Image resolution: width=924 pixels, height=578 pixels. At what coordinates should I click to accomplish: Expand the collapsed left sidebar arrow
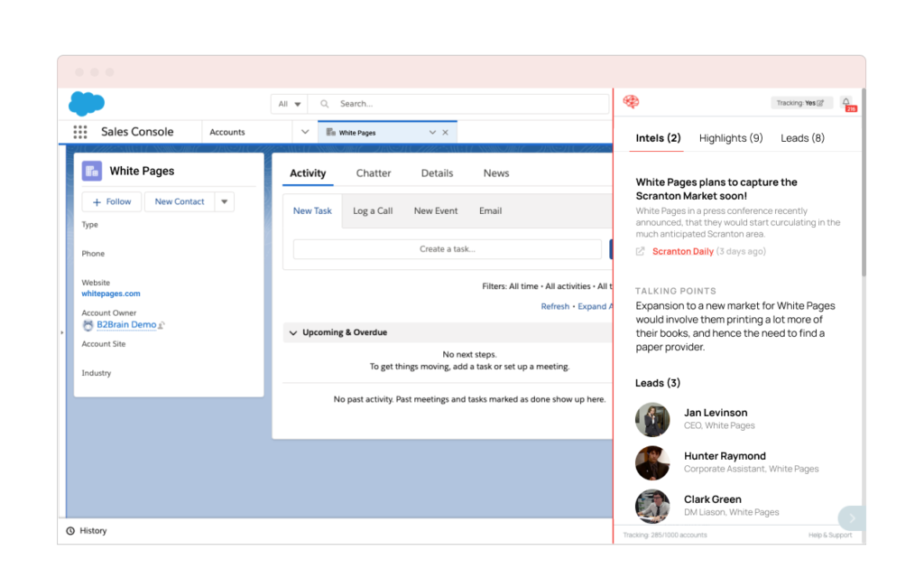pyautogui.click(x=62, y=332)
